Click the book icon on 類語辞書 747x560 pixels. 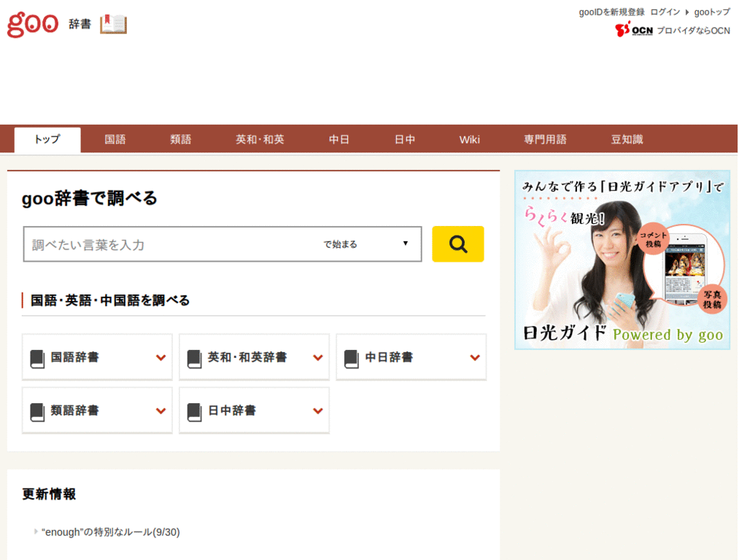(x=36, y=410)
